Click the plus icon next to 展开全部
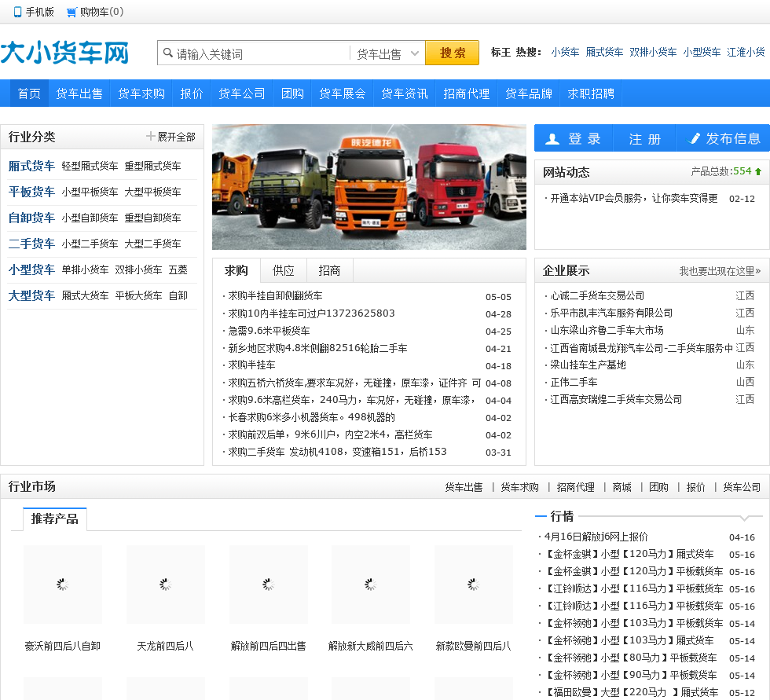Screen dimensions: 770x700 (151, 137)
